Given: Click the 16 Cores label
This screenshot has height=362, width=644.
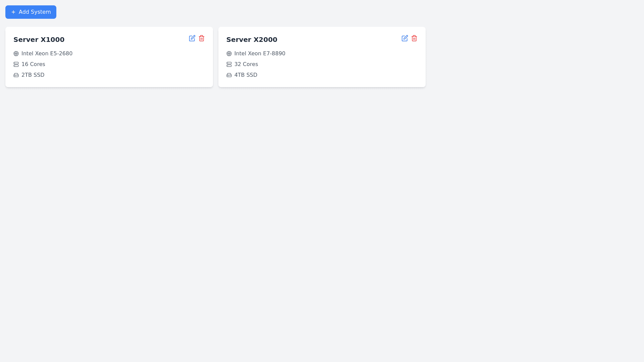Looking at the screenshot, I should pyautogui.click(x=33, y=64).
